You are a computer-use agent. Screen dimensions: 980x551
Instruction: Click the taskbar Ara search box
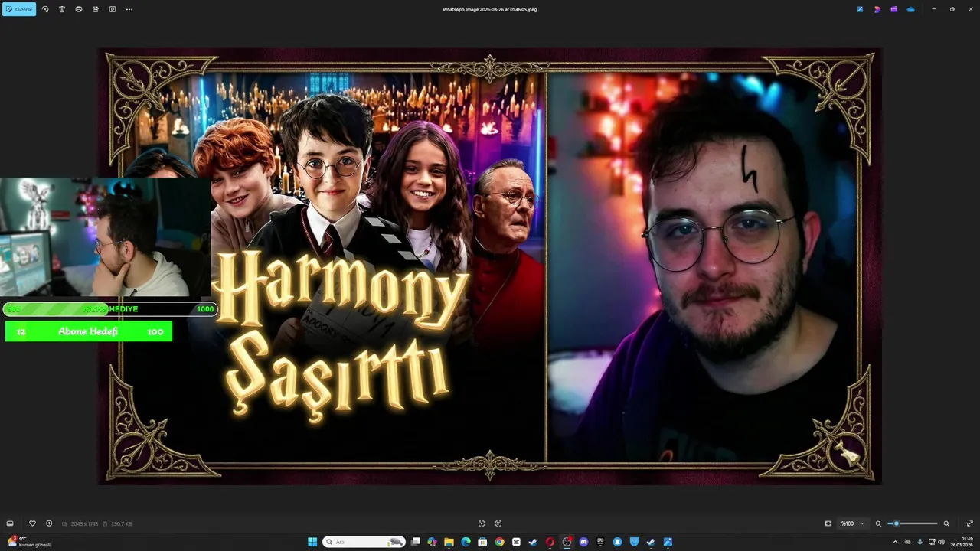tap(364, 542)
